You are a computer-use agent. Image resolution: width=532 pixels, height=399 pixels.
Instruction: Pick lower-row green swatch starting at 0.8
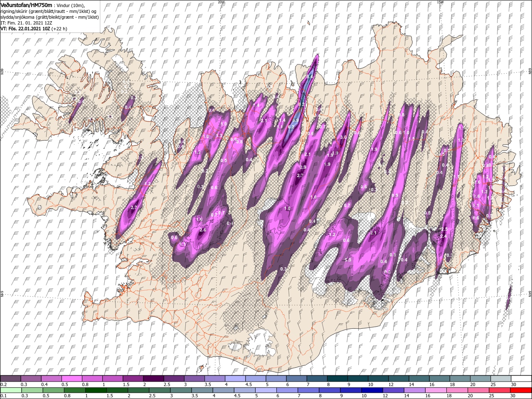click(75, 390)
